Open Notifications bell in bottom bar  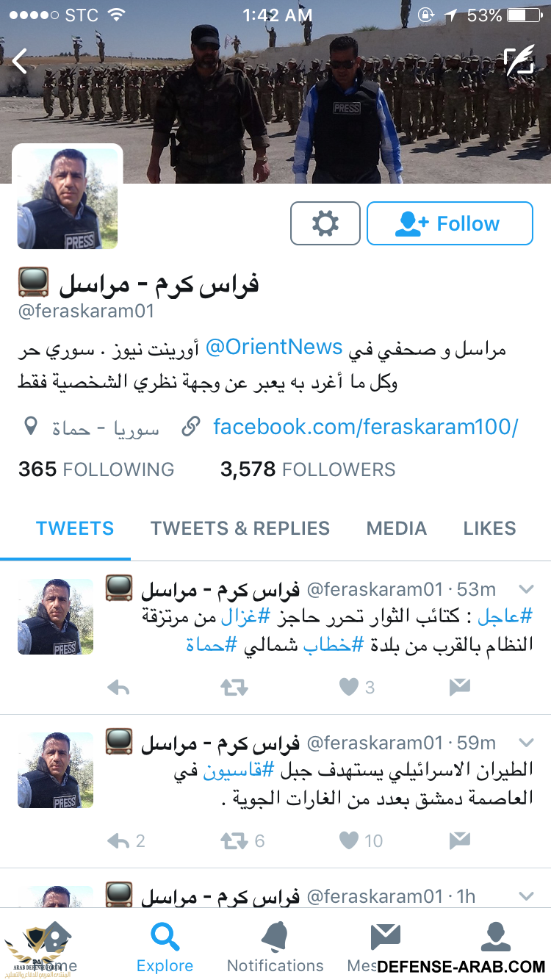pos(275,947)
